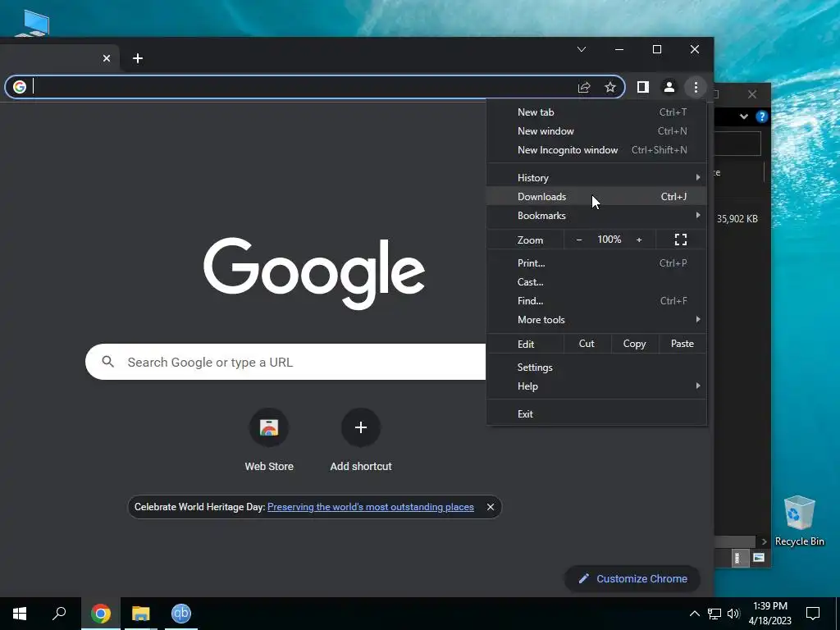The image size is (840, 630).
Task: Click the share page icon in address bar
Action: click(584, 87)
